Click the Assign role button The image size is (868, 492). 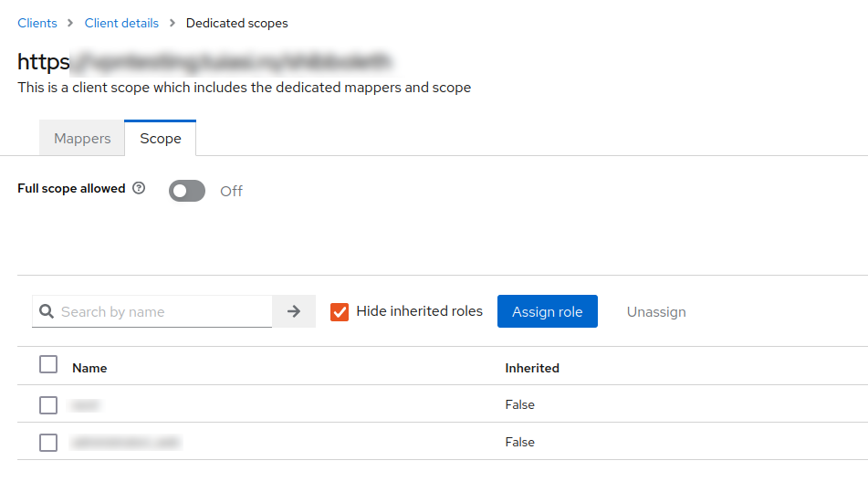[547, 311]
